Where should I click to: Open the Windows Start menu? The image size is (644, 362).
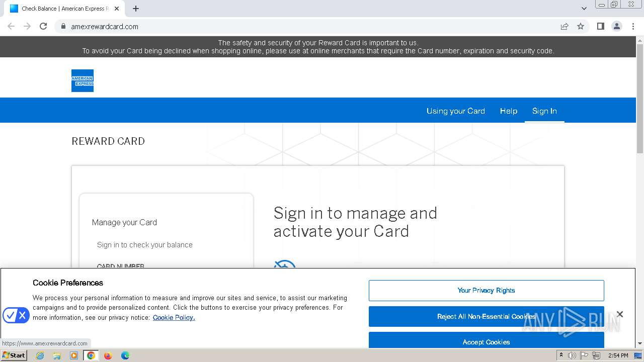pyautogui.click(x=14, y=355)
